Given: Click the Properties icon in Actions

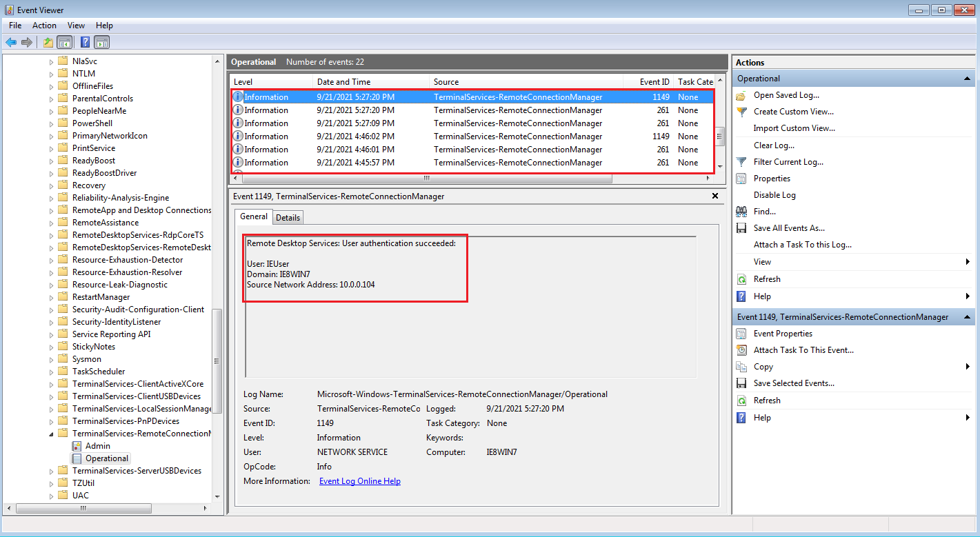Looking at the screenshot, I should coord(741,179).
